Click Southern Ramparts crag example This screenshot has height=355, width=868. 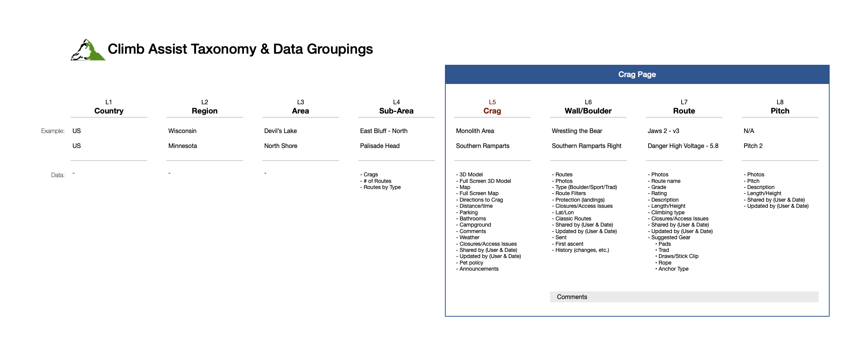tap(483, 146)
